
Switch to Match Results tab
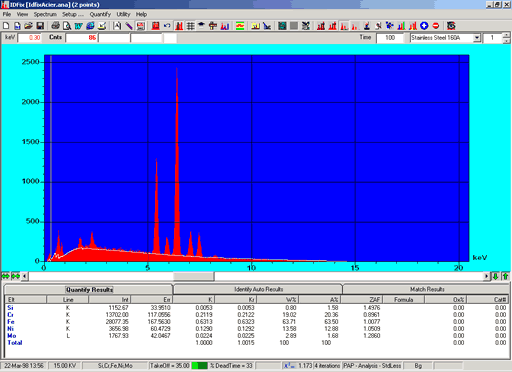427,289
